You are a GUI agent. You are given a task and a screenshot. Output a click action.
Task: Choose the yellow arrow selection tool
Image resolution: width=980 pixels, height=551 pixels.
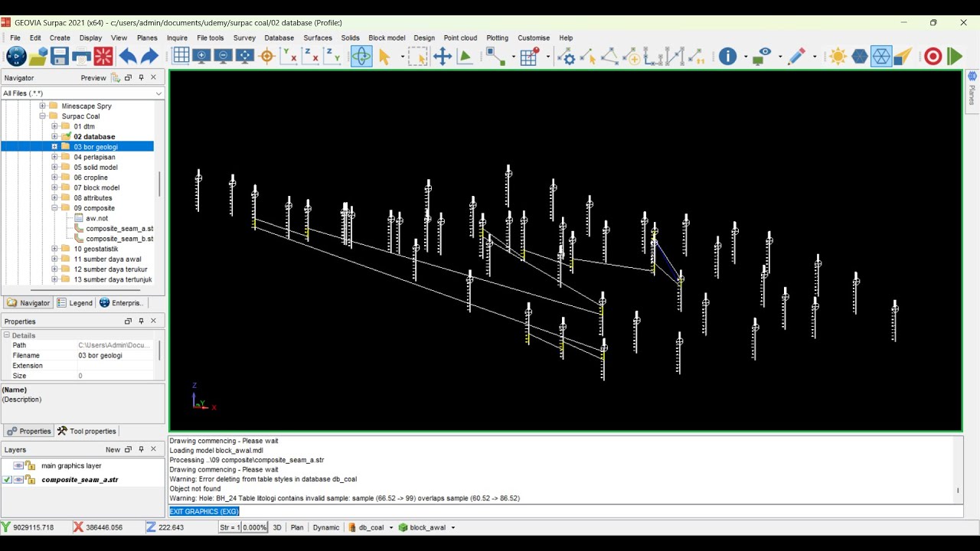(x=384, y=56)
